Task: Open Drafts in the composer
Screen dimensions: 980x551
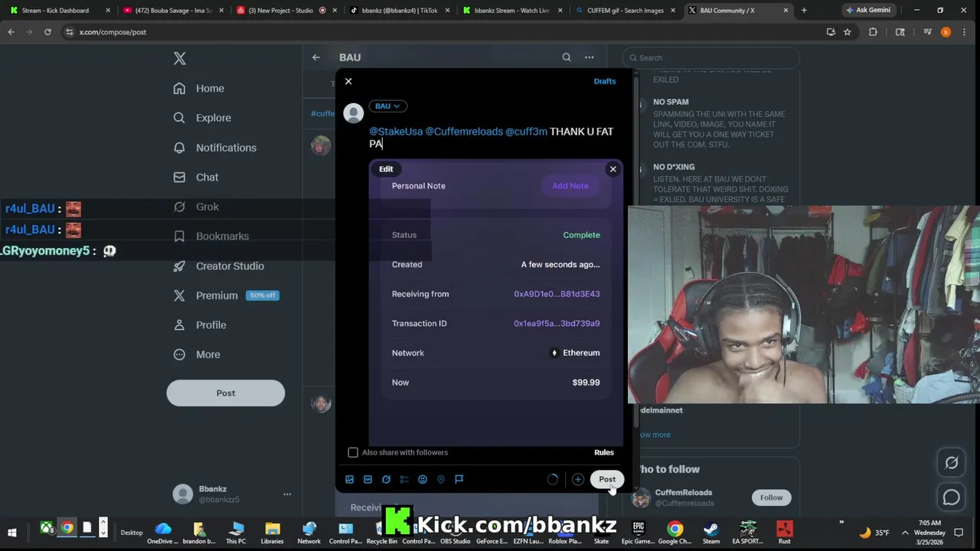Action: click(605, 81)
